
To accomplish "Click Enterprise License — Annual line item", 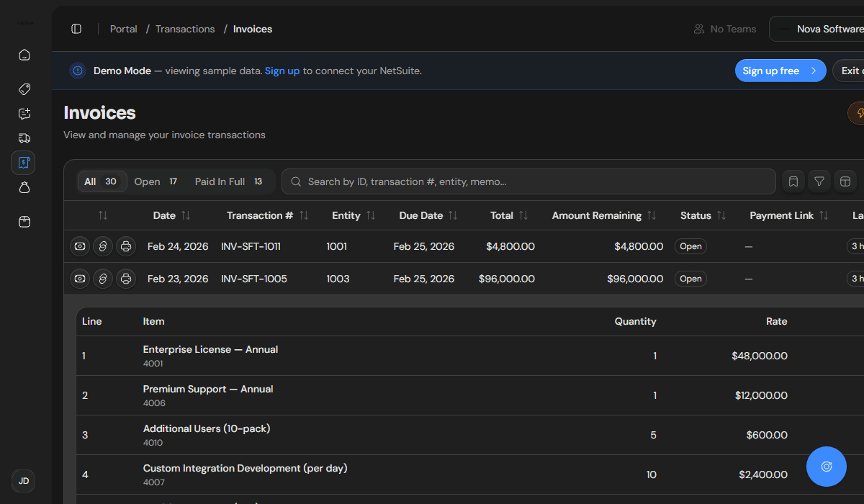I will (210, 349).
